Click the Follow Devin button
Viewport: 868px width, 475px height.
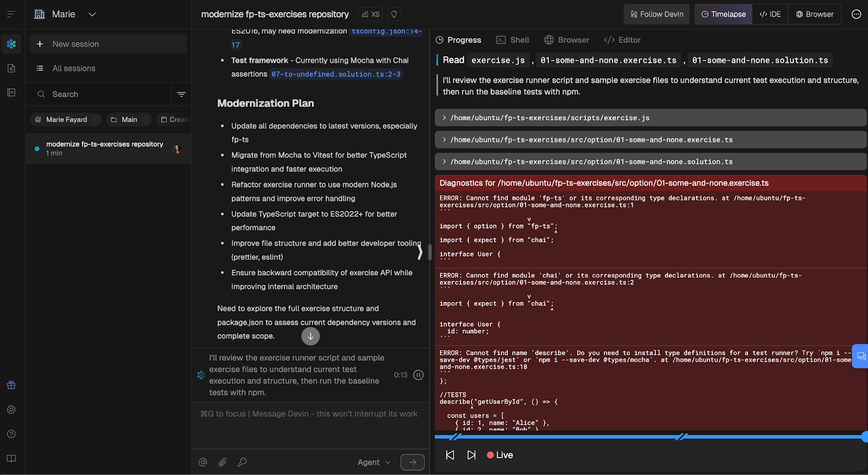point(657,14)
